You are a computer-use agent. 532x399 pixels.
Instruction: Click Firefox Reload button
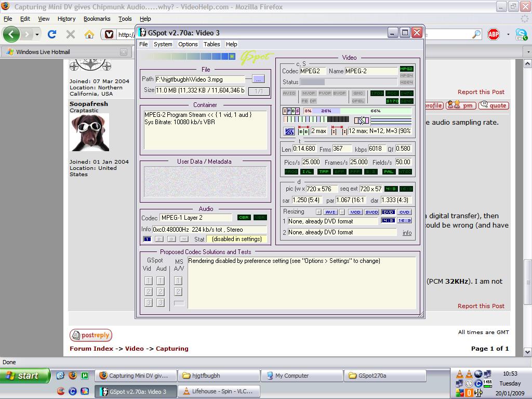coord(52,34)
